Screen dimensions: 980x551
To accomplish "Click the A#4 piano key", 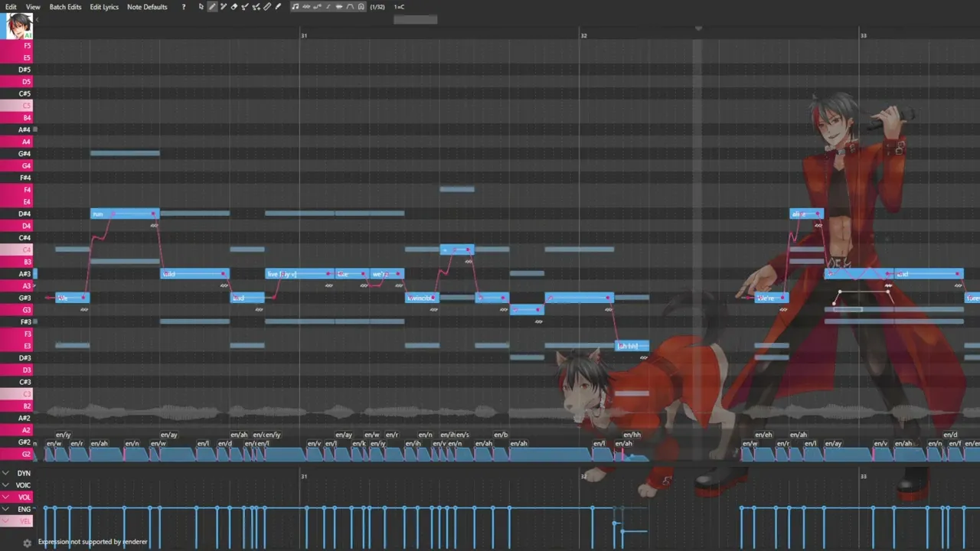I will pos(16,129).
